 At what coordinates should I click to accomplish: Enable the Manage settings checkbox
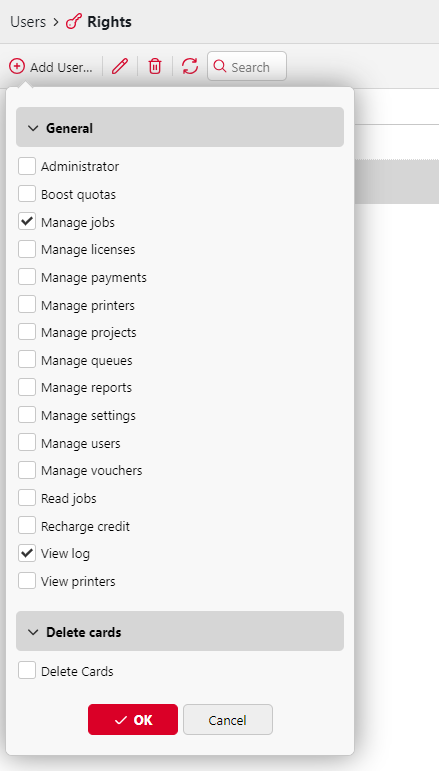(x=27, y=415)
